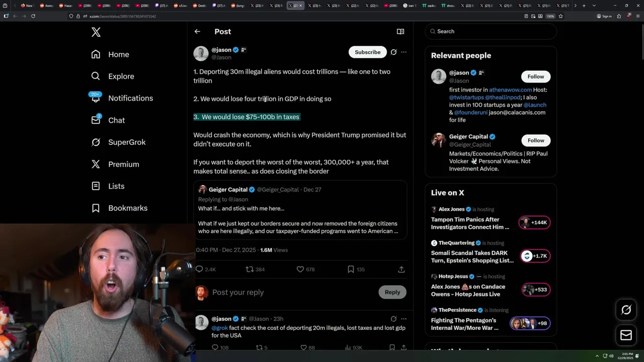The height and width of the screenshot is (362, 644).
Task: Click Grok icon next to Subscribe button
Action: pos(393,52)
